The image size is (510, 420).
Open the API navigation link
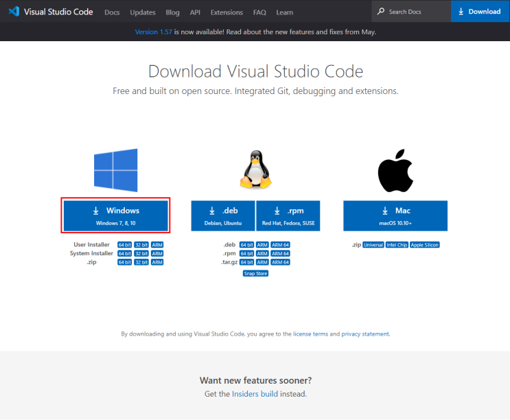[x=195, y=12]
